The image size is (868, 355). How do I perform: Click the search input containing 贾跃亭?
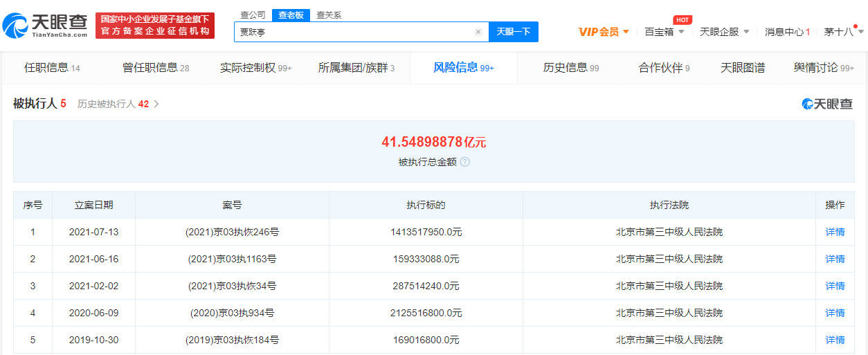pos(353,32)
